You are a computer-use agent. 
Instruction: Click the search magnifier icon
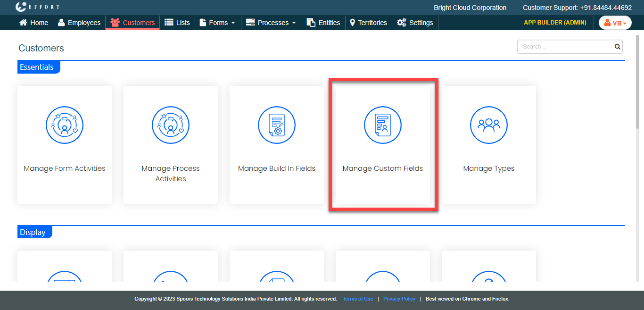coord(617,47)
